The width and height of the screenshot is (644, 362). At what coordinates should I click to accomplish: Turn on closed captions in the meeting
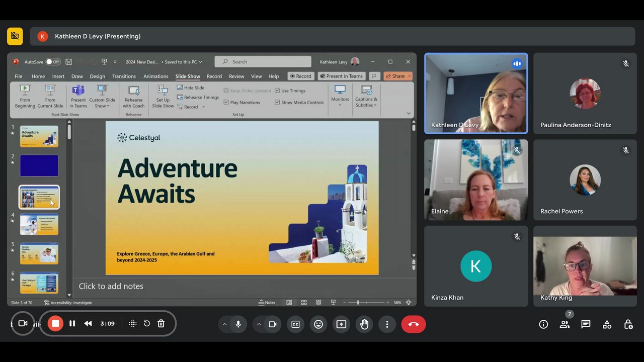[295, 324]
